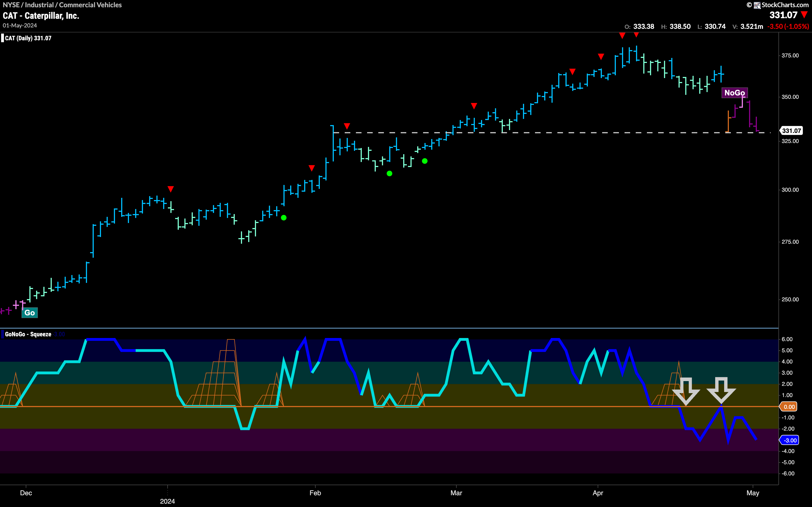
Task: Click the StockCharts.com logo icon
Action: [757, 5]
